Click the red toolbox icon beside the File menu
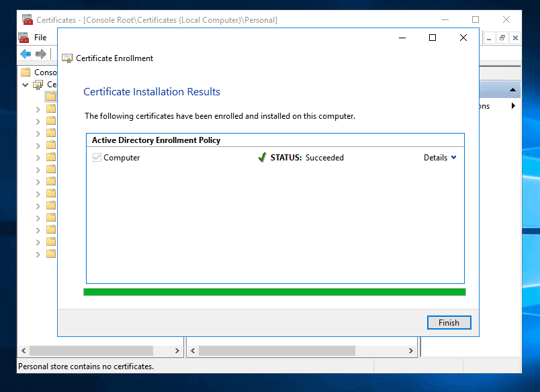Viewport: 540px width, 392px height. [23, 37]
